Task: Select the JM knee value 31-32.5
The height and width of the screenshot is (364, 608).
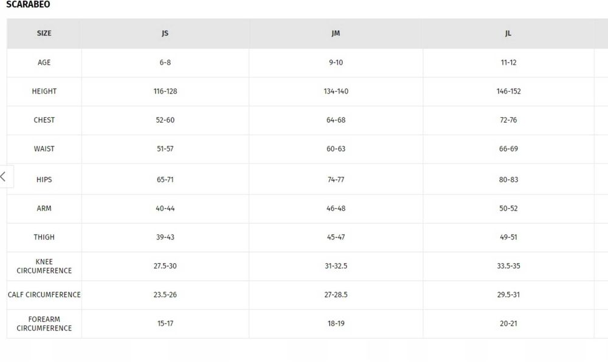Action: (x=336, y=266)
